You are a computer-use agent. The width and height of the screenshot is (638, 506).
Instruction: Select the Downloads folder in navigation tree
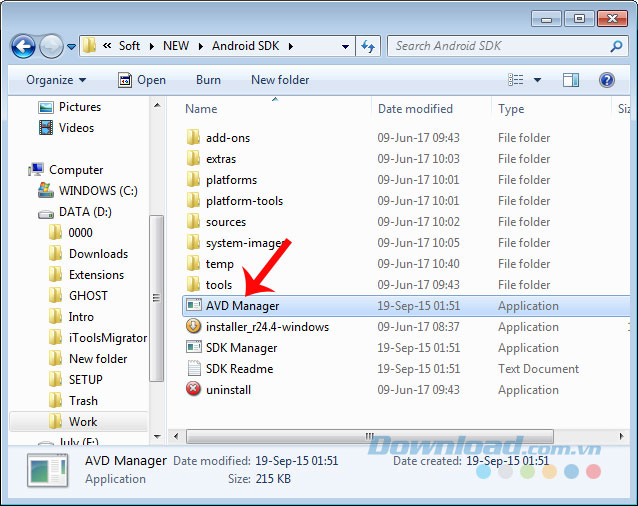click(98, 254)
